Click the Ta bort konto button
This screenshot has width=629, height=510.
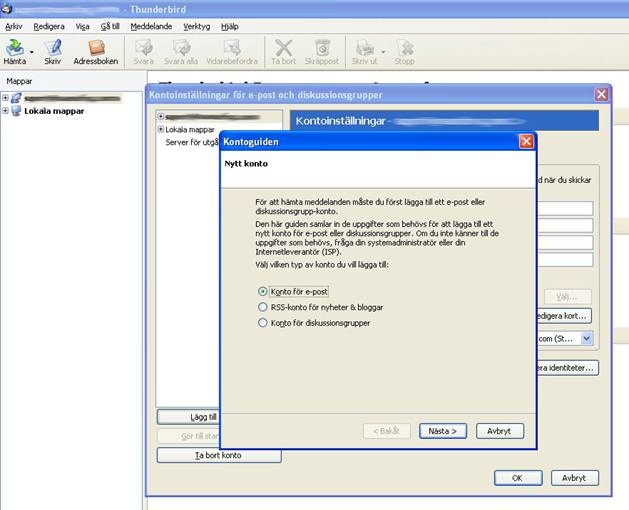click(218, 455)
